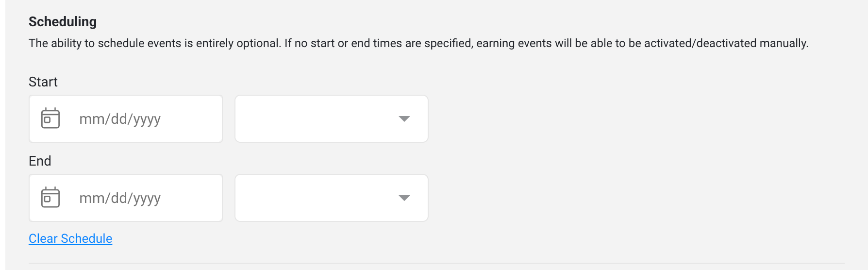Open the Start date calendar icon
The width and height of the screenshot is (868, 270).
point(50,118)
